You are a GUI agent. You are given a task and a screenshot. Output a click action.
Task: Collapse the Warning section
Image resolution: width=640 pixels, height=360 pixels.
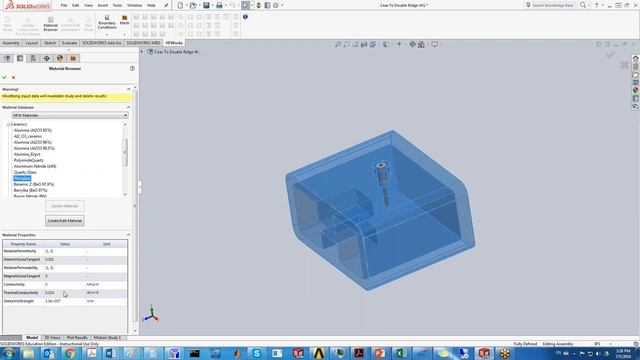click(x=129, y=89)
